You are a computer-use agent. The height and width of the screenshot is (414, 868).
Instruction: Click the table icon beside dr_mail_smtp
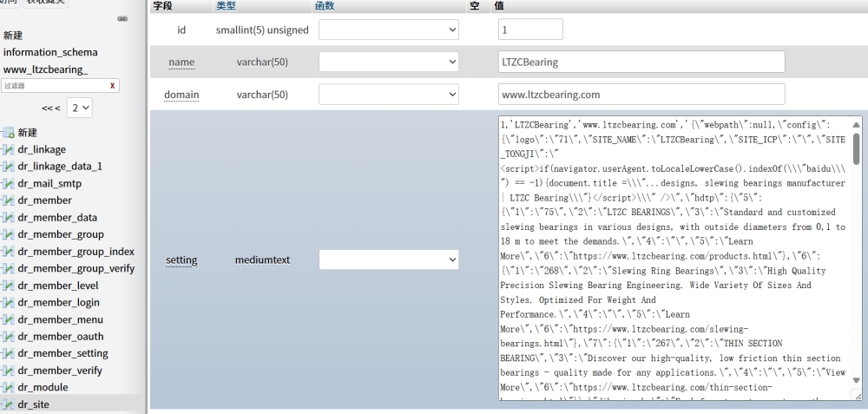pos(8,184)
